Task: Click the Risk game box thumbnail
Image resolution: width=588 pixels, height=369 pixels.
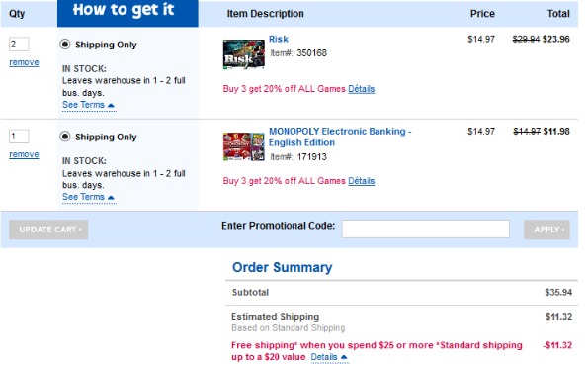Action: pos(244,54)
